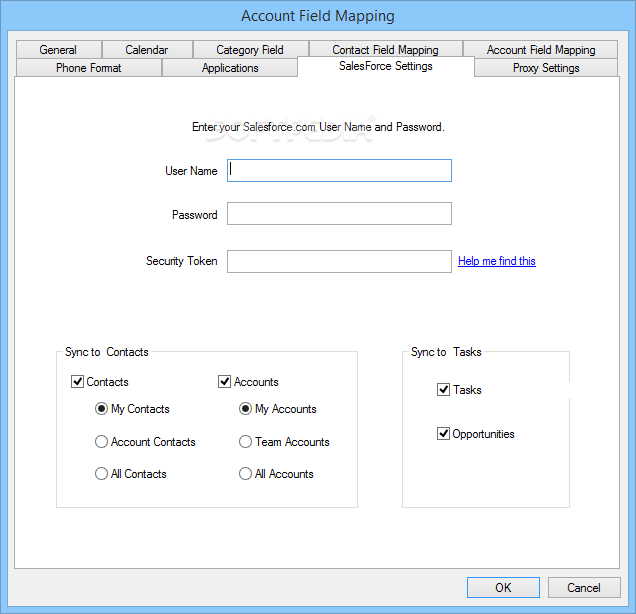Click the 'Account Field Mapping' window title
Image resolution: width=636 pixels, height=614 pixels.
[x=318, y=16]
